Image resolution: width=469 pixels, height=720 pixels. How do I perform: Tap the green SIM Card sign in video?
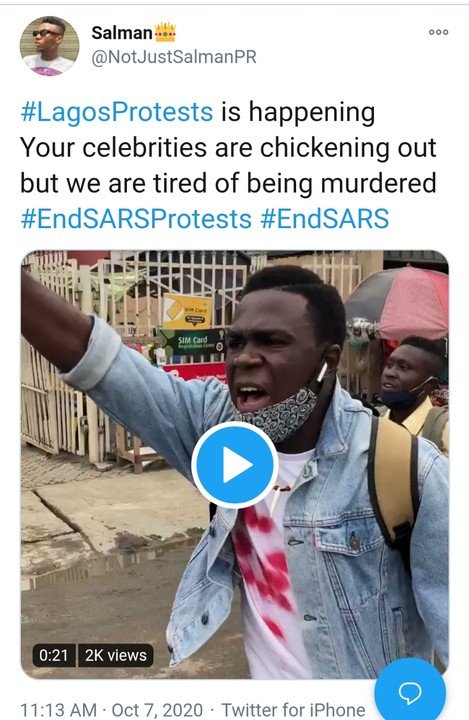pos(192,342)
